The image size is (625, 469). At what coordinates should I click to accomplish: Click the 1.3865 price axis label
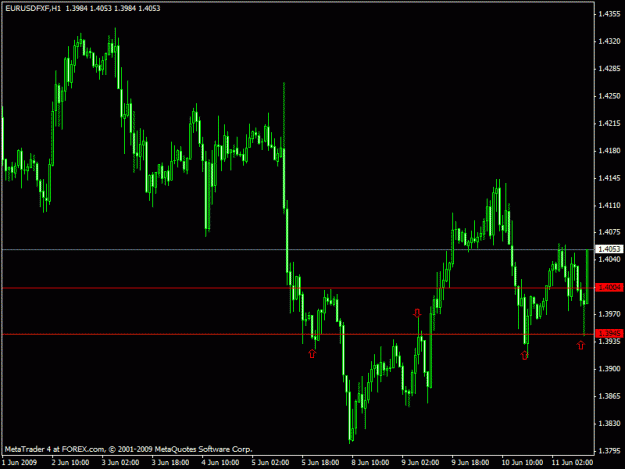click(x=609, y=396)
